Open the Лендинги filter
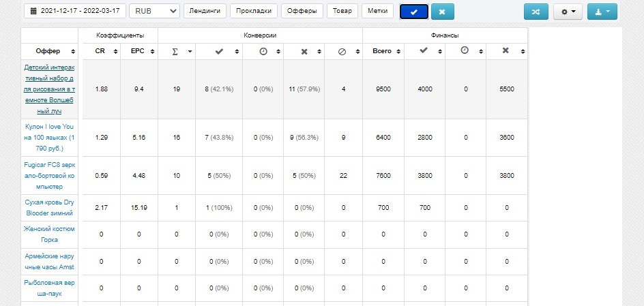The width and height of the screenshot is (644, 306). pyautogui.click(x=205, y=11)
